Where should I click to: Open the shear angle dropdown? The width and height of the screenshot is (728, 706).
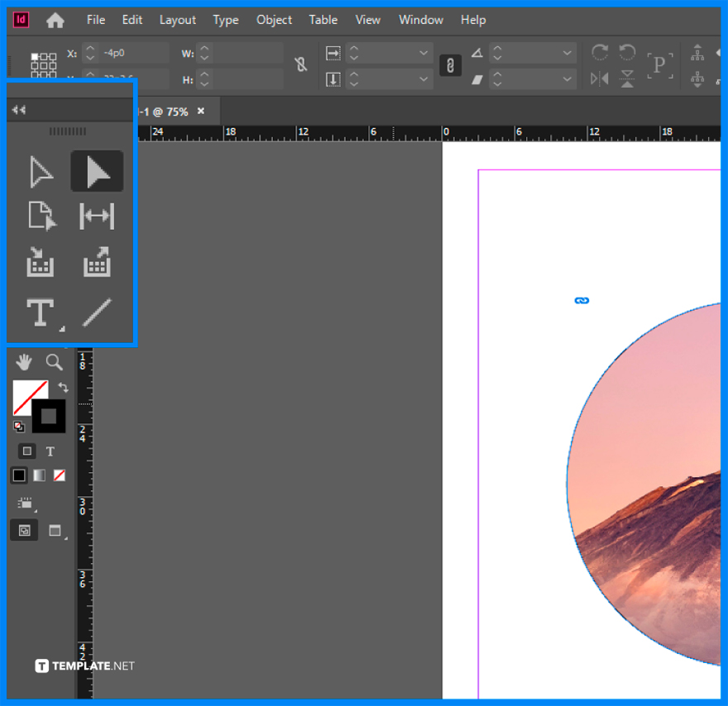click(x=568, y=79)
